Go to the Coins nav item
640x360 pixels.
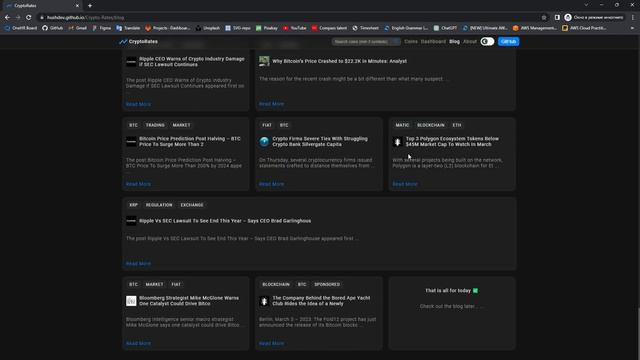click(x=411, y=42)
